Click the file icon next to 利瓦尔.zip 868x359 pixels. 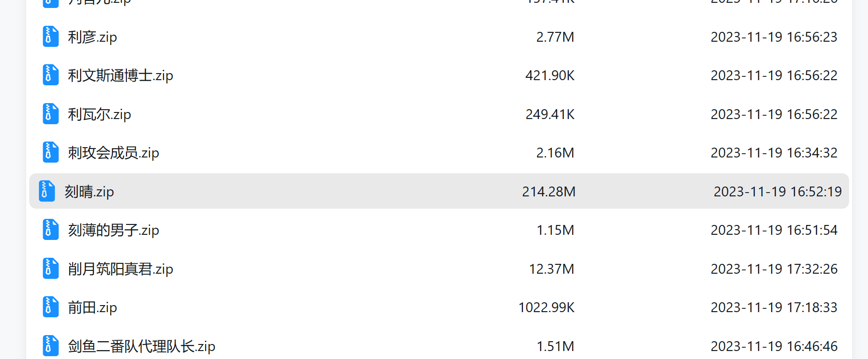51,114
